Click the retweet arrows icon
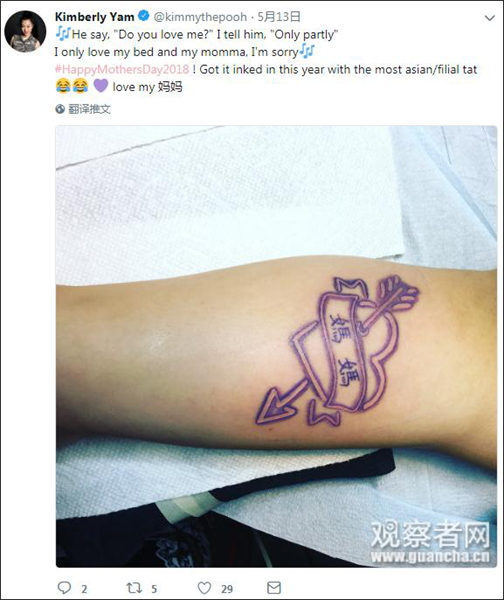Image resolution: width=504 pixels, height=600 pixels. pos(134,587)
